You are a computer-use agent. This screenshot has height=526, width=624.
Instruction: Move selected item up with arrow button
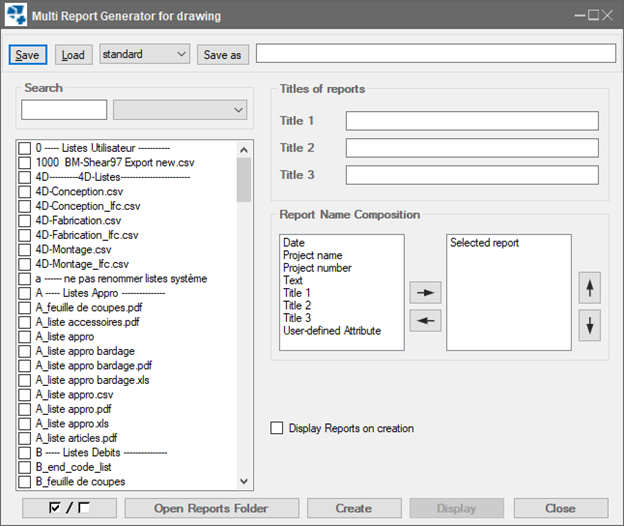[x=590, y=287]
